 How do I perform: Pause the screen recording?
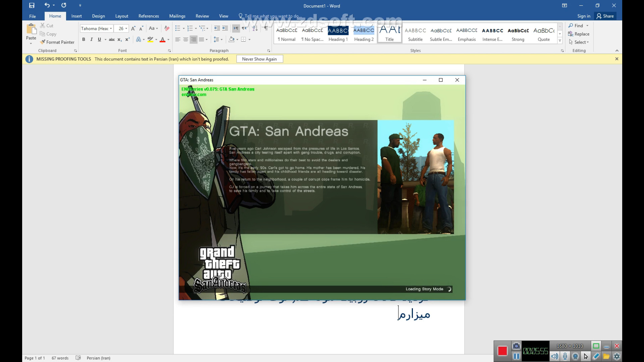[x=517, y=356]
